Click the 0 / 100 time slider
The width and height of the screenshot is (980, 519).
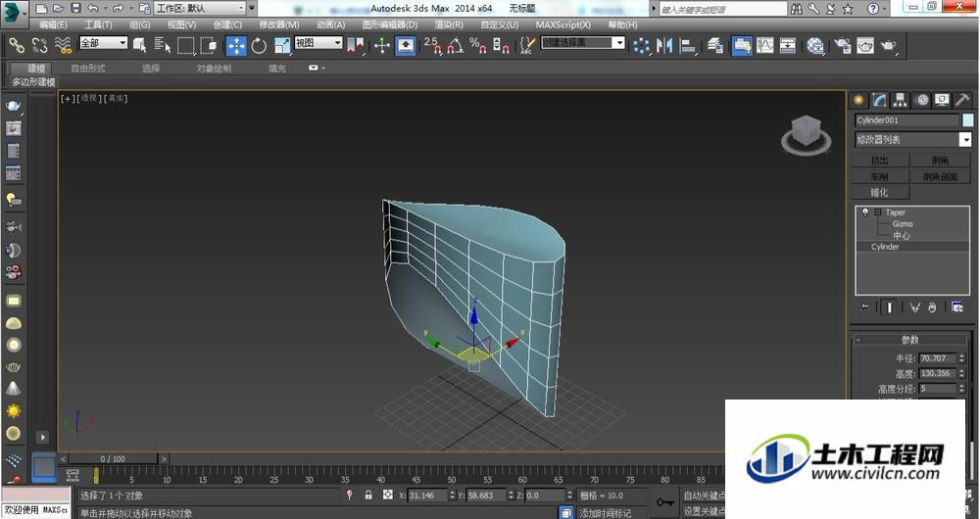click(x=113, y=458)
